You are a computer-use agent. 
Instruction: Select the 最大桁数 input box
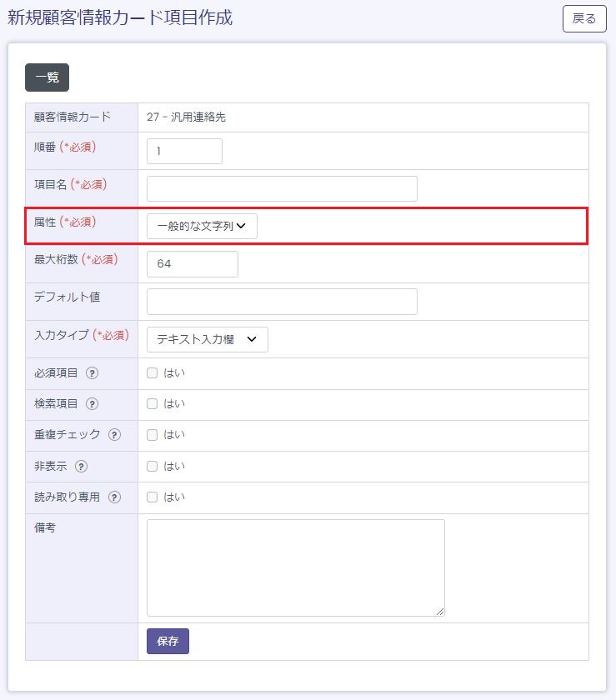(192, 264)
